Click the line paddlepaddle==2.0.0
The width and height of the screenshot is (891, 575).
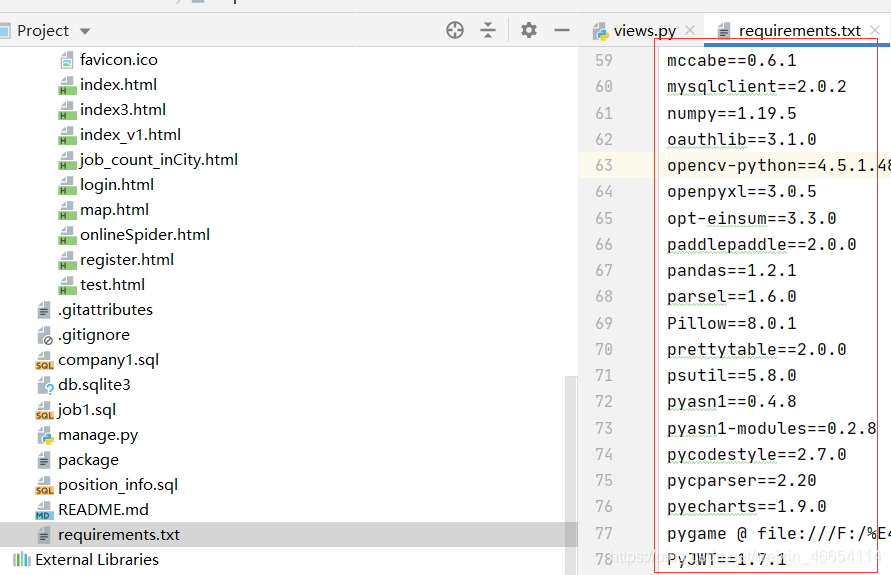tap(761, 244)
